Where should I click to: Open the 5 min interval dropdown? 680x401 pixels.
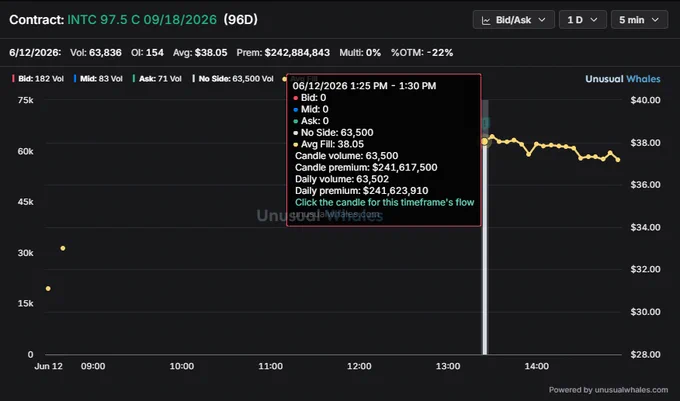(639, 20)
